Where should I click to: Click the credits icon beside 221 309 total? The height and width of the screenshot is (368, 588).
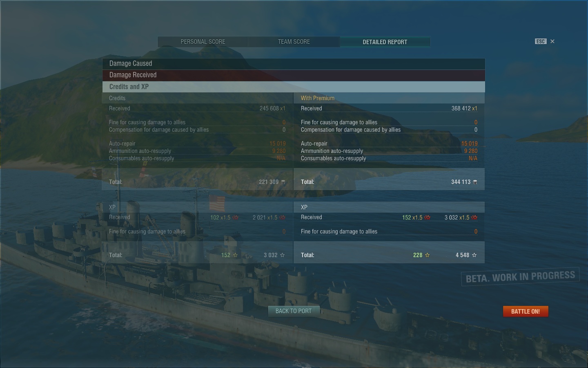(x=283, y=182)
